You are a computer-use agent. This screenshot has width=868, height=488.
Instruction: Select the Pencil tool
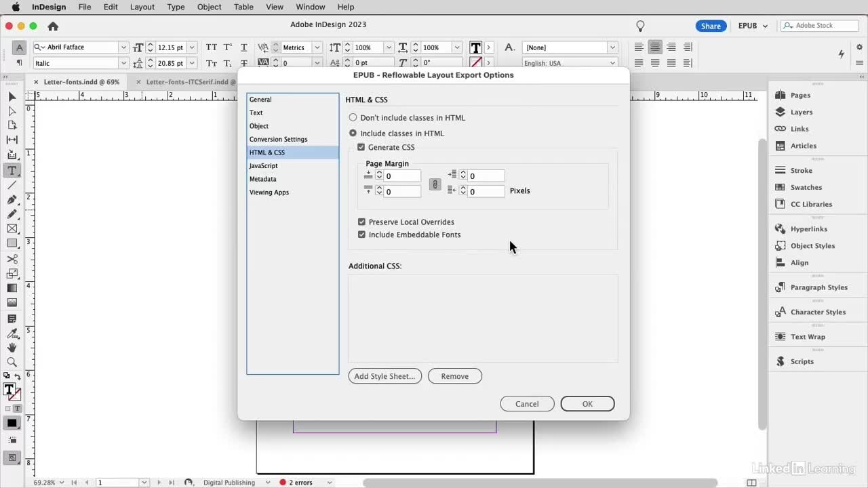click(x=12, y=214)
